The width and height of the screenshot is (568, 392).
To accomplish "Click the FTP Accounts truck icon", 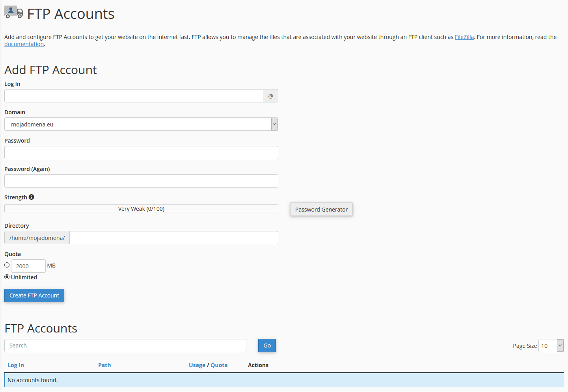I will 14,12.
